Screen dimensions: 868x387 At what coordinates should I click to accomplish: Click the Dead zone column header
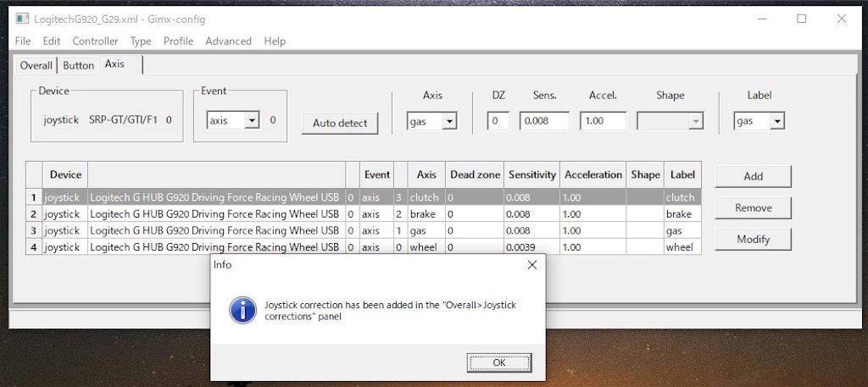point(475,174)
